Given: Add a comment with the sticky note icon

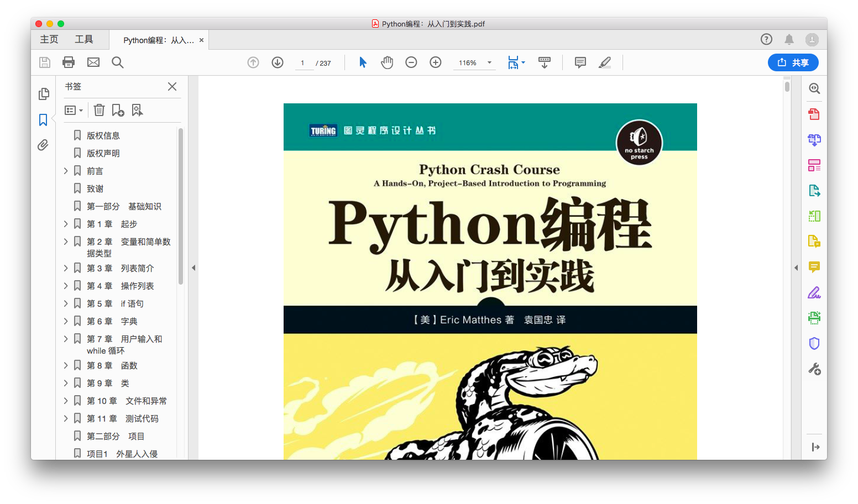Looking at the screenshot, I should [x=580, y=62].
